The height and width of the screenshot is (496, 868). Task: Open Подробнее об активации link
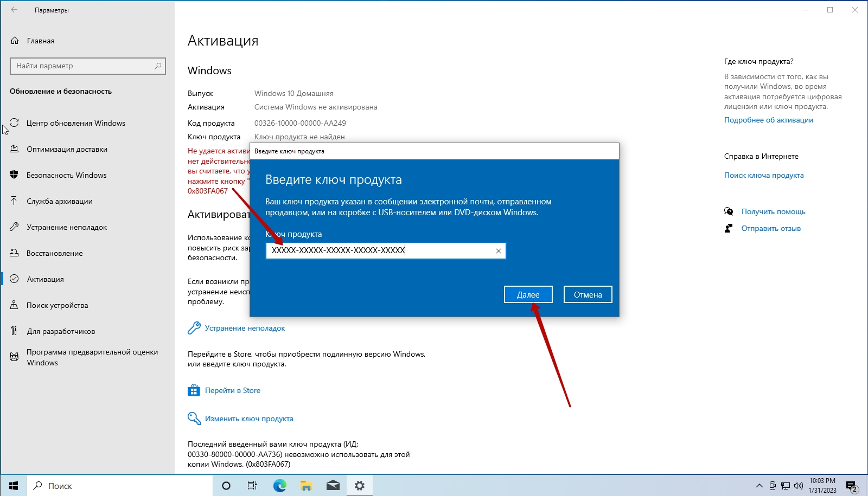[769, 120]
